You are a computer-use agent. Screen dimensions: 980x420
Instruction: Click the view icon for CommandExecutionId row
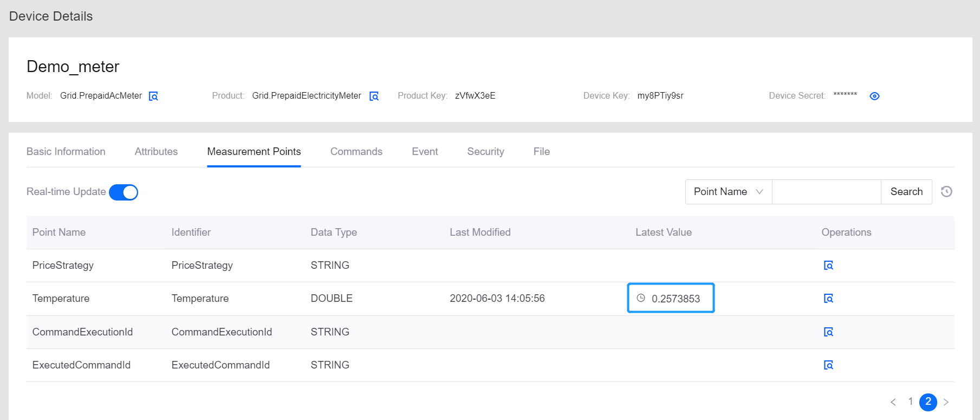(x=828, y=332)
